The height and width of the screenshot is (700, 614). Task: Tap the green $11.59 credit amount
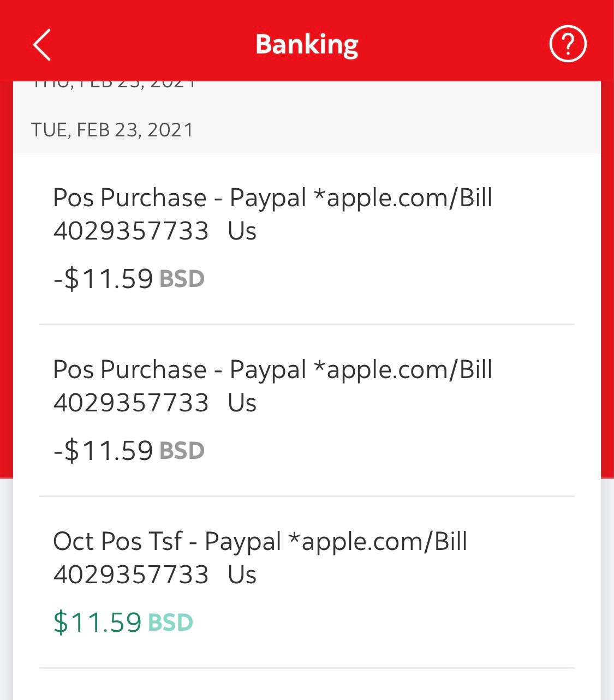(x=98, y=623)
